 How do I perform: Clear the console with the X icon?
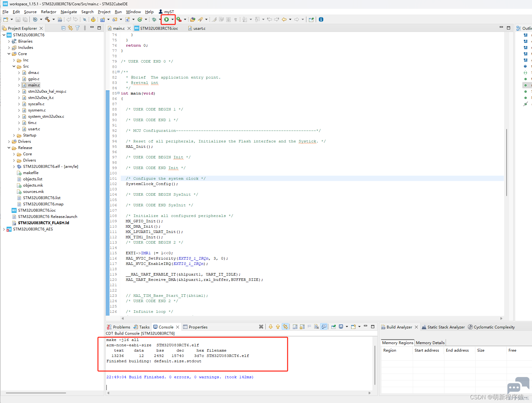pyautogui.click(x=261, y=327)
